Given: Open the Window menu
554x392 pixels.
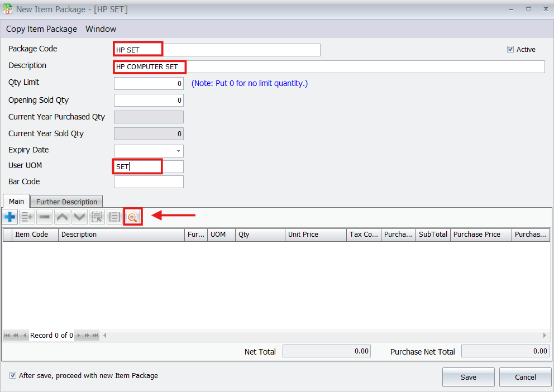Looking at the screenshot, I should 101,29.
